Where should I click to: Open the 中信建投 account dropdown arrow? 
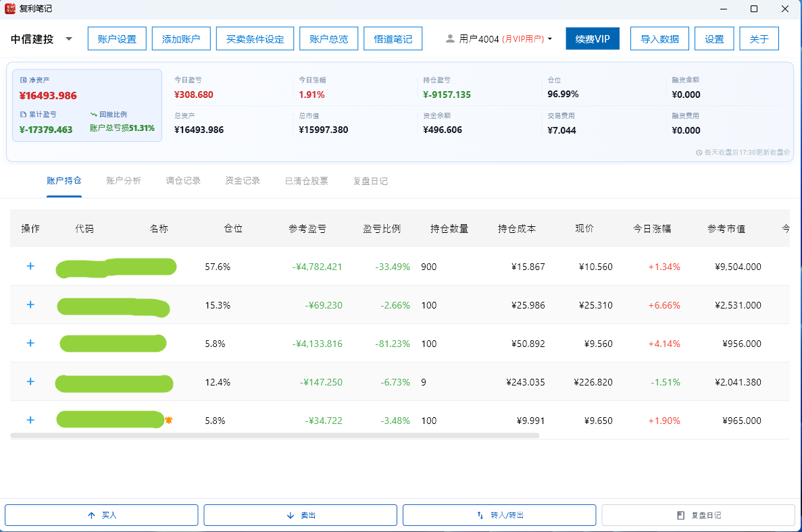(x=68, y=39)
